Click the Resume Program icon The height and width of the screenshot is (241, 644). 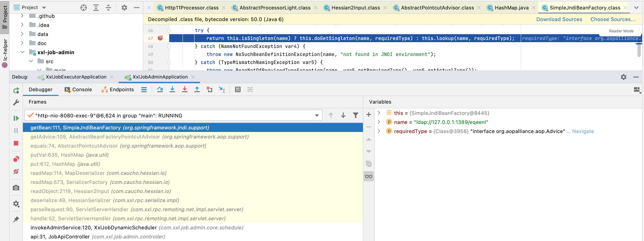(16, 118)
